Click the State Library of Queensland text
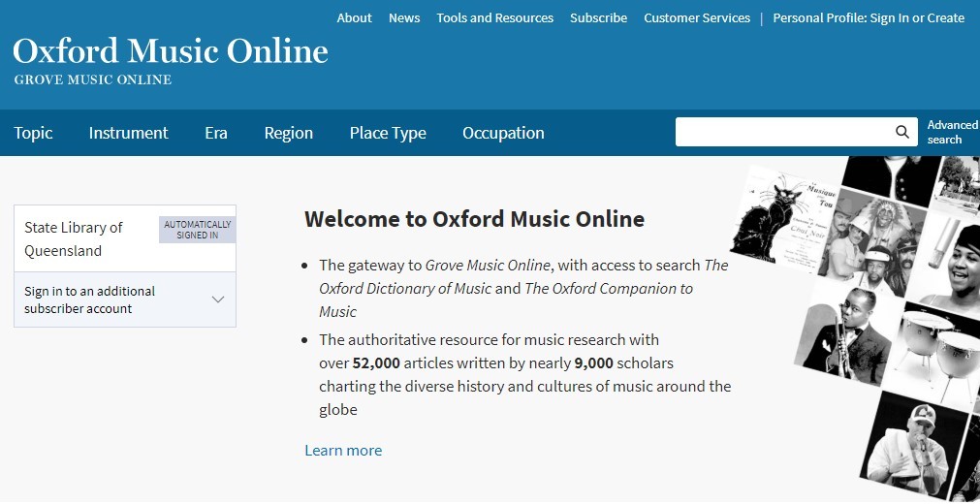Viewport: 980px width, 504px height. coord(73,238)
